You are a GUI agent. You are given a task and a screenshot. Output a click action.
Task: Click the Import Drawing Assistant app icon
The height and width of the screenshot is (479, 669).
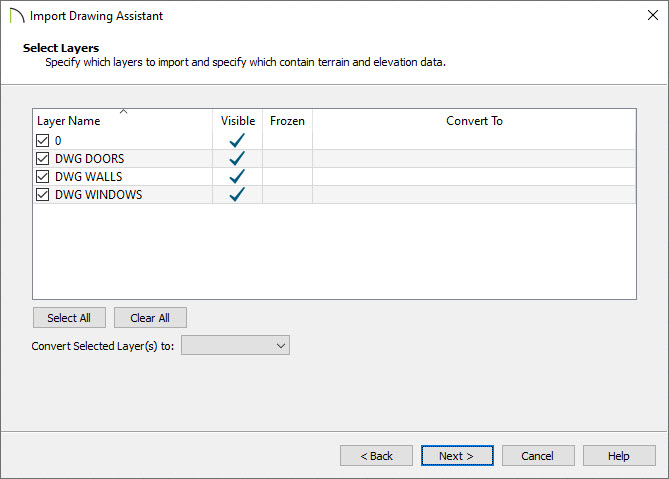point(17,16)
